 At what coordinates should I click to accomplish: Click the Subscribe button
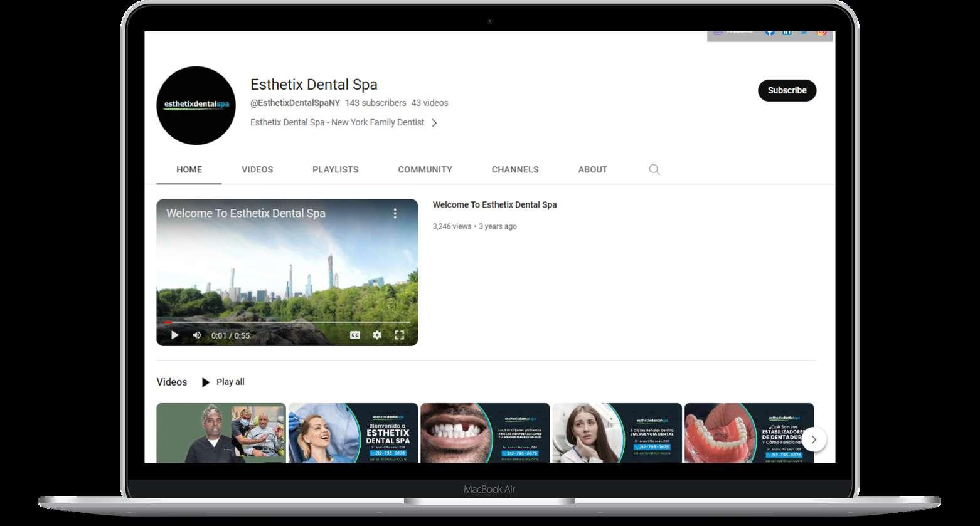pos(787,90)
